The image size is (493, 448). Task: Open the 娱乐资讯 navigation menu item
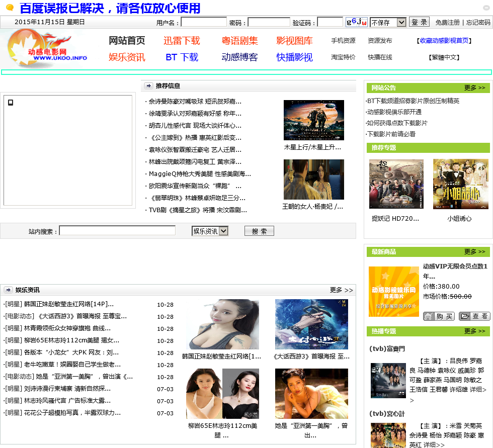click(x=127, y=57)
